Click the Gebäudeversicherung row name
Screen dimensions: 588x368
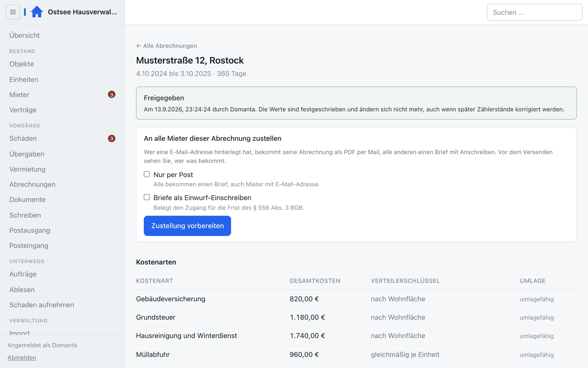[171, 299]
